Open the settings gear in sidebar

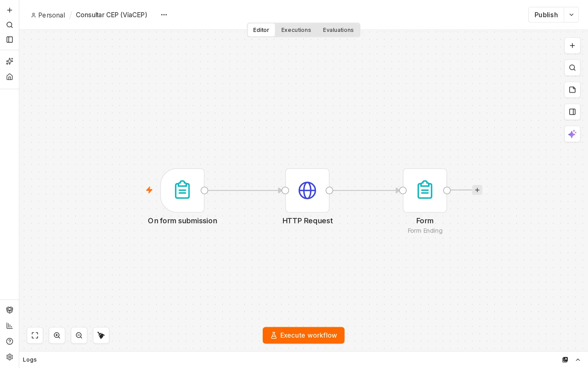point(10,357)
